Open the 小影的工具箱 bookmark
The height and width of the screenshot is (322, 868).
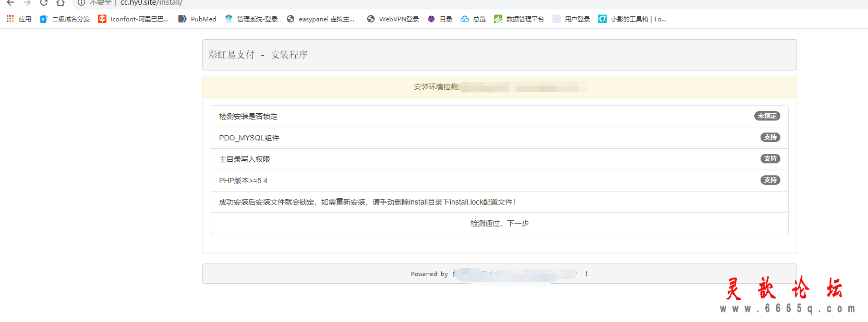click(x=632, y=19)
